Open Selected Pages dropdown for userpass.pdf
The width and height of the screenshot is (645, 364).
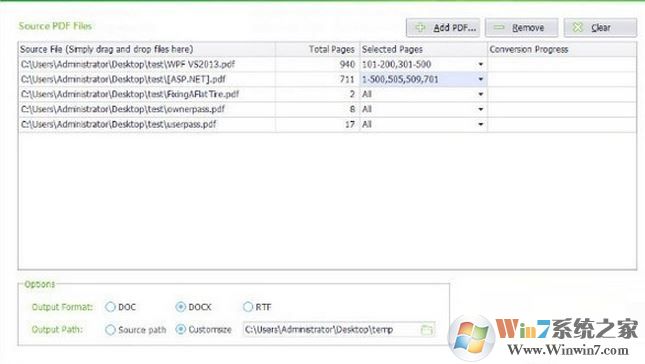480,124
